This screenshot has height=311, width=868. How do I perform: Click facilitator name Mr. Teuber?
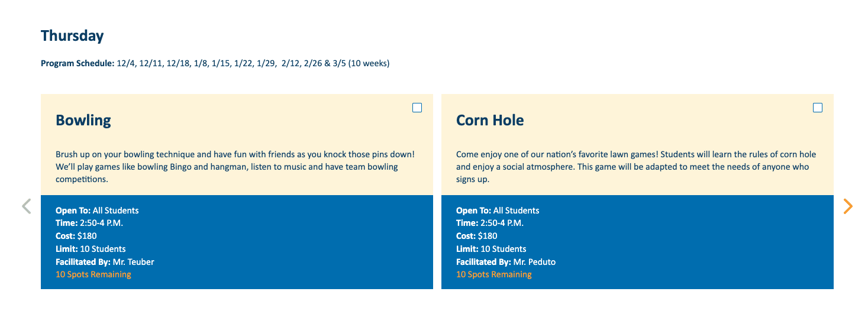click(x=135, y=262)
